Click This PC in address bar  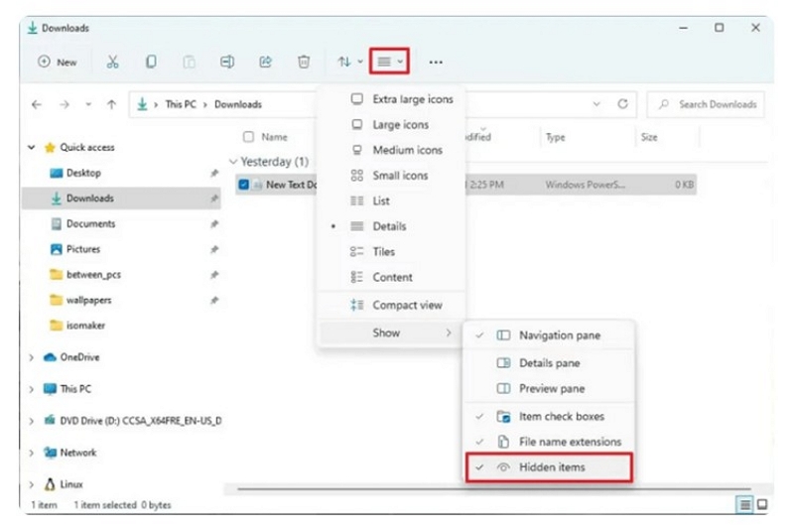tap(181, 104)
